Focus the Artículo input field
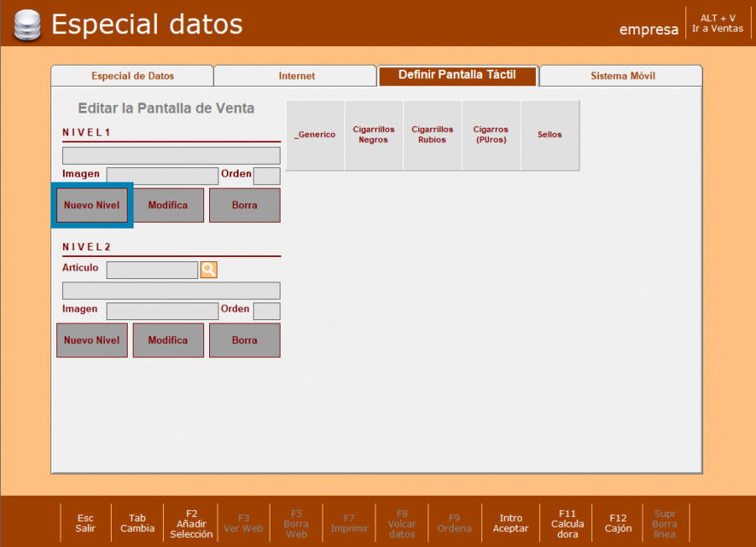 (152, 270)
